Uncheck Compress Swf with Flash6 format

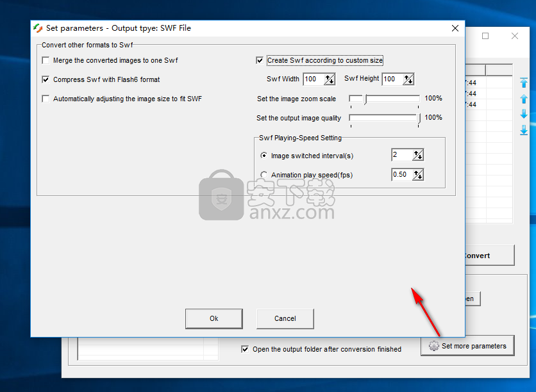(x=46, y=80)
